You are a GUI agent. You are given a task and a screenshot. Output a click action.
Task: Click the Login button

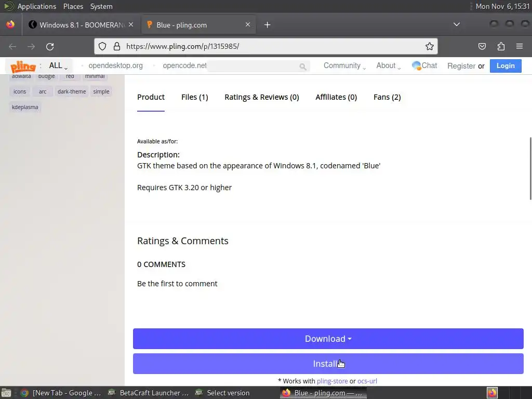pyautogui.click(x=506, y=66)
